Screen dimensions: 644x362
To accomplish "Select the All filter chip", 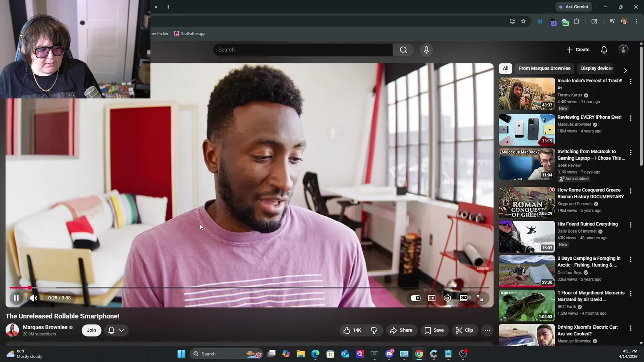I will tap(505, 68).
